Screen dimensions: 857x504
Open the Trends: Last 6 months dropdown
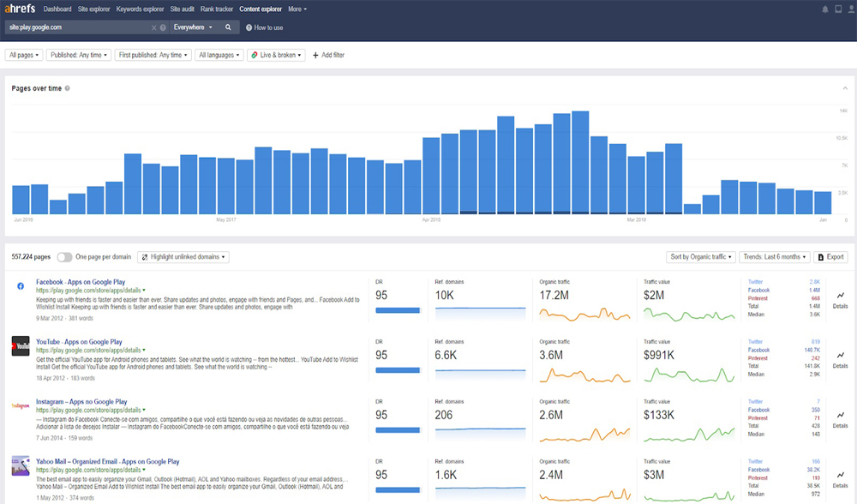pyautogui.click(x=775, y=257)
